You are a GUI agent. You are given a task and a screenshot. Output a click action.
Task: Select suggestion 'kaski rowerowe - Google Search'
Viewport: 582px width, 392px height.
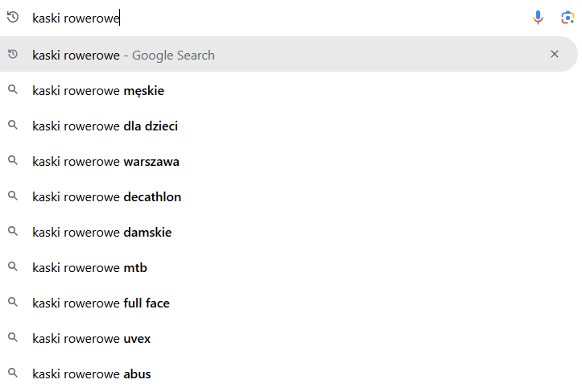click(x=289, y=54)
